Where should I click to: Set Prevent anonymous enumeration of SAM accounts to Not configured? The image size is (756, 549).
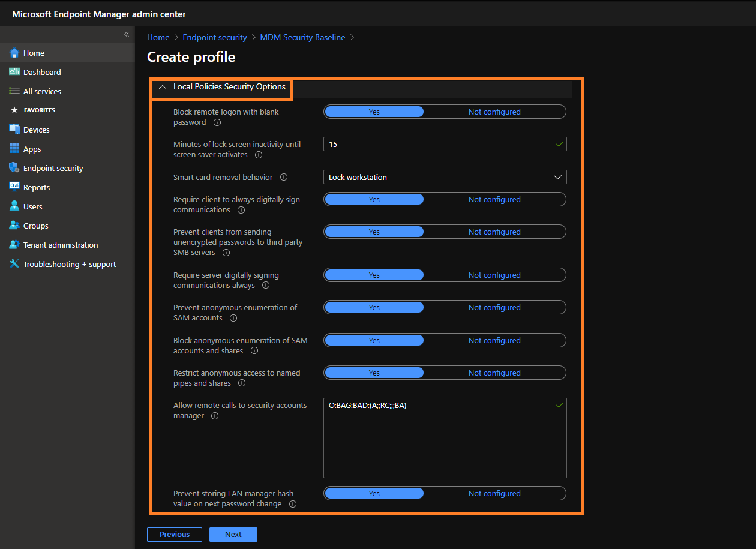tap(494, 307)
